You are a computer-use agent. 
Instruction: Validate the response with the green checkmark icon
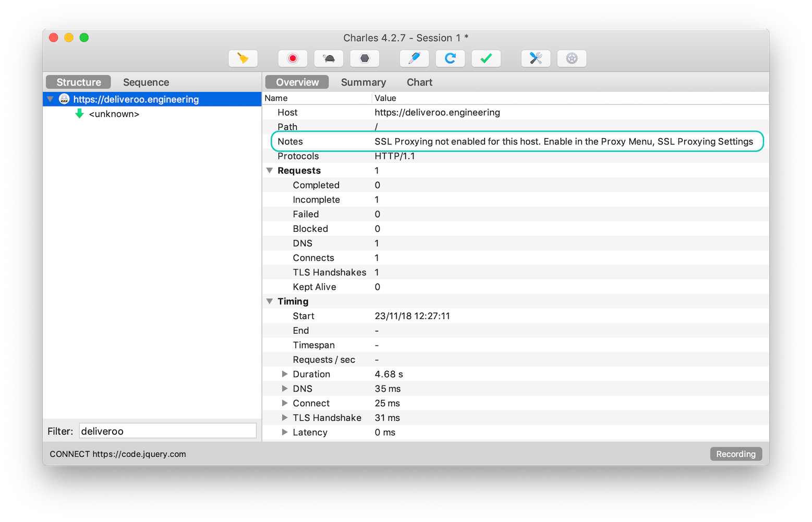486,58
